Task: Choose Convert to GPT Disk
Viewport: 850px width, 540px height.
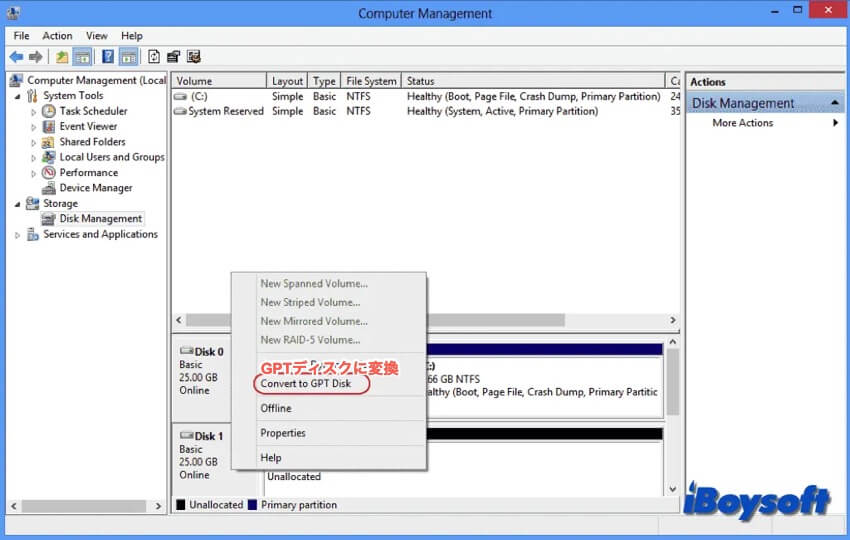Action: click(x=306, y=384)
